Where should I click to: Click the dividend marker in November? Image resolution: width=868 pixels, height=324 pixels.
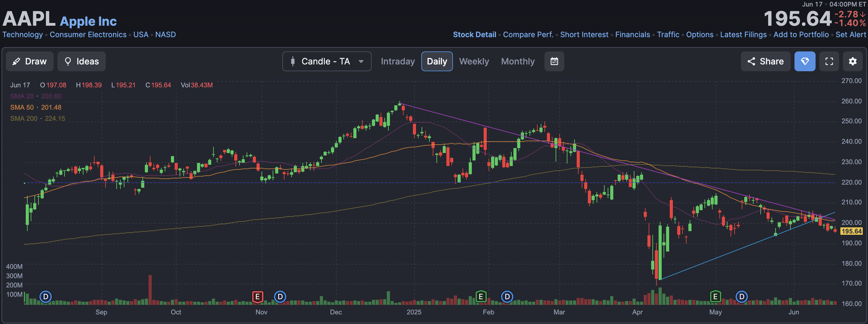280,297
